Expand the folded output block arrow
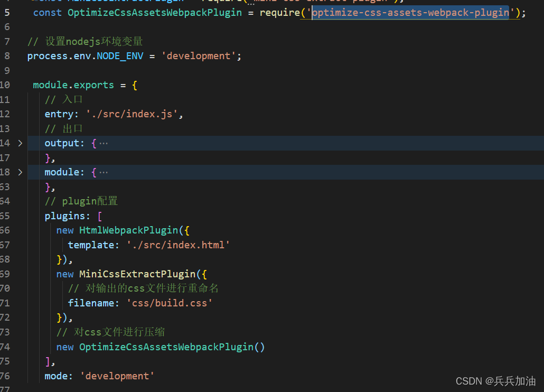Image resolution: width=544 pixels, height=392 pixels. tap(20, 143)
